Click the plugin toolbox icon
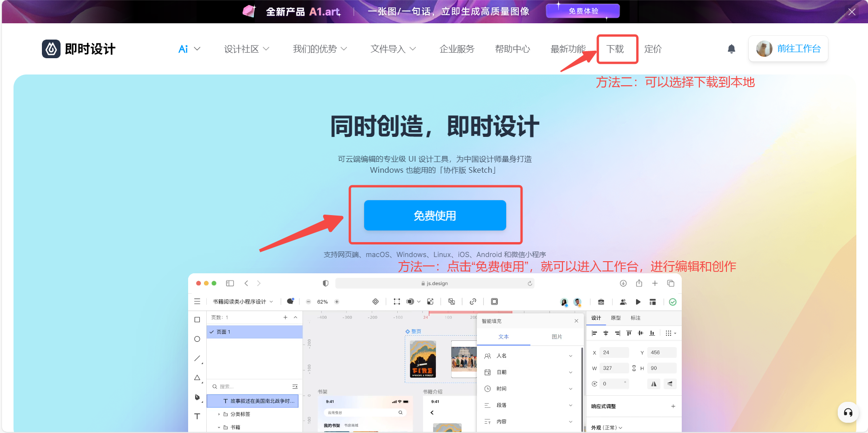 point(601,302)
